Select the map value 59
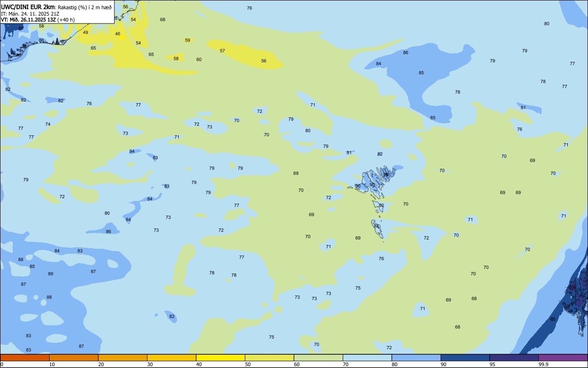588x368 pixels. coord(187,40)
